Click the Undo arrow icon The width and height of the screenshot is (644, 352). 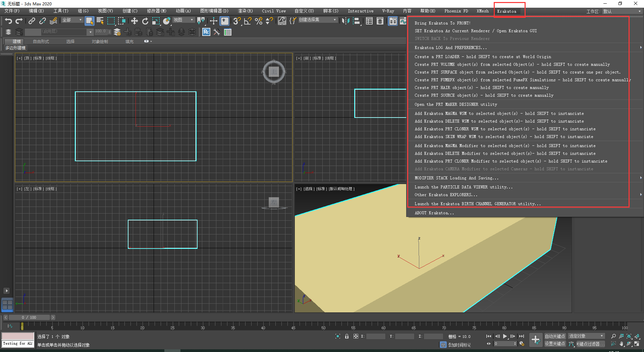point(8,21)
